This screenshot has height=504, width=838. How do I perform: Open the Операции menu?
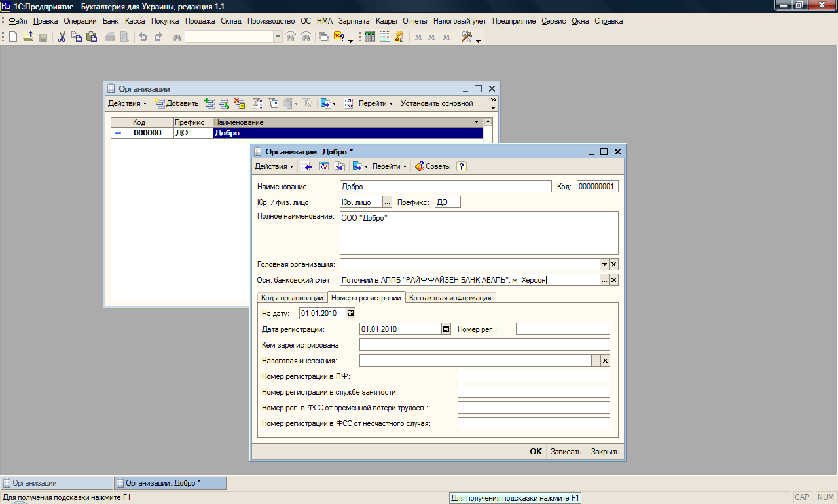tap(80, 21)
